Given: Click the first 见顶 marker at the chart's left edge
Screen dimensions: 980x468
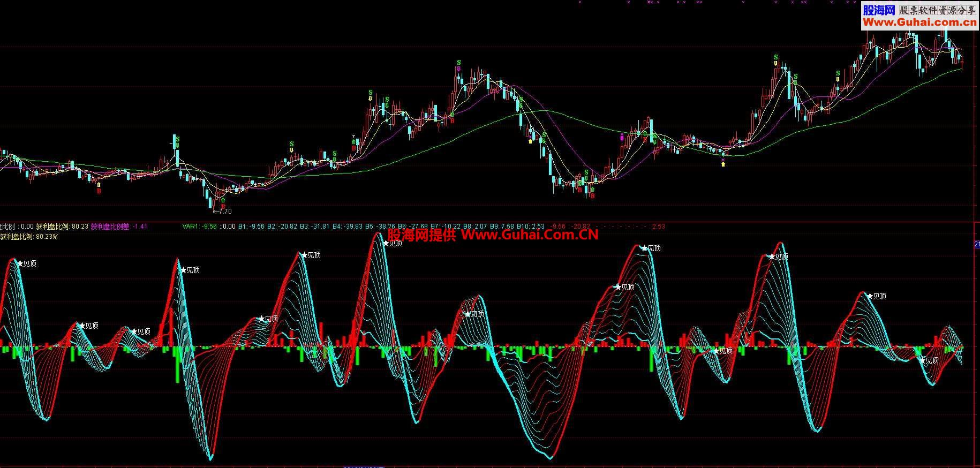Looking at the screenshot, I should (x=27, y=263).
